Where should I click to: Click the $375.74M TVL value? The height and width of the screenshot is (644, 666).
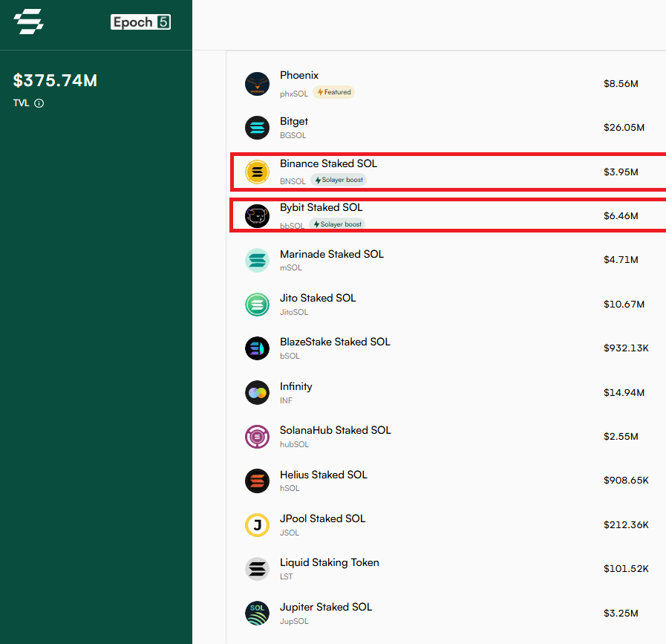tap(56, 80)
